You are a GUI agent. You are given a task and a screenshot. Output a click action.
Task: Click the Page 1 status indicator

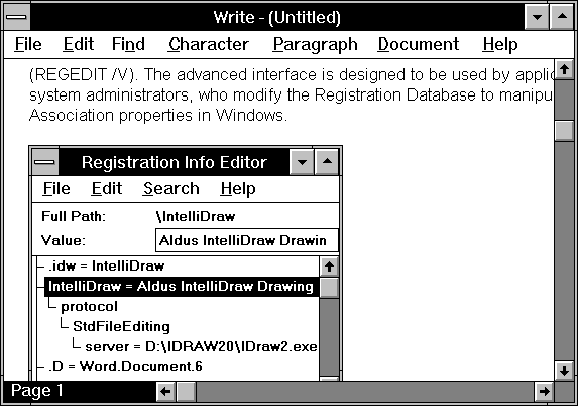[x=37, y=391]
